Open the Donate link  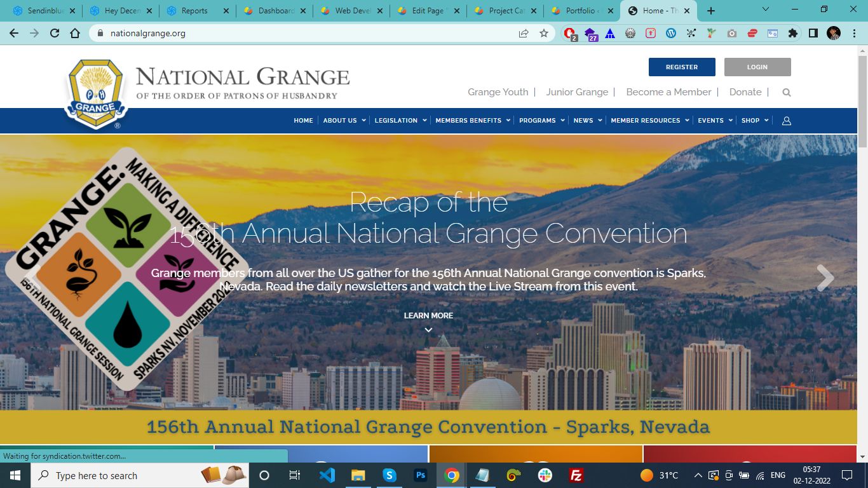(x=745, y=92)
